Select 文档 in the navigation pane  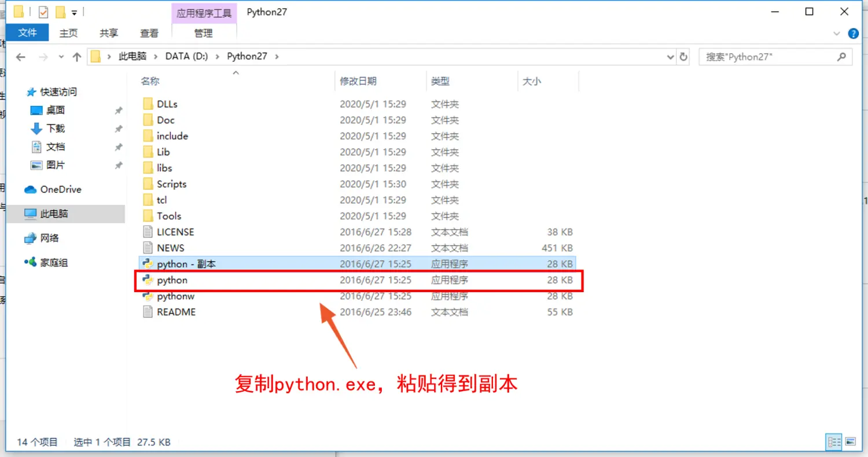point(56,147)
